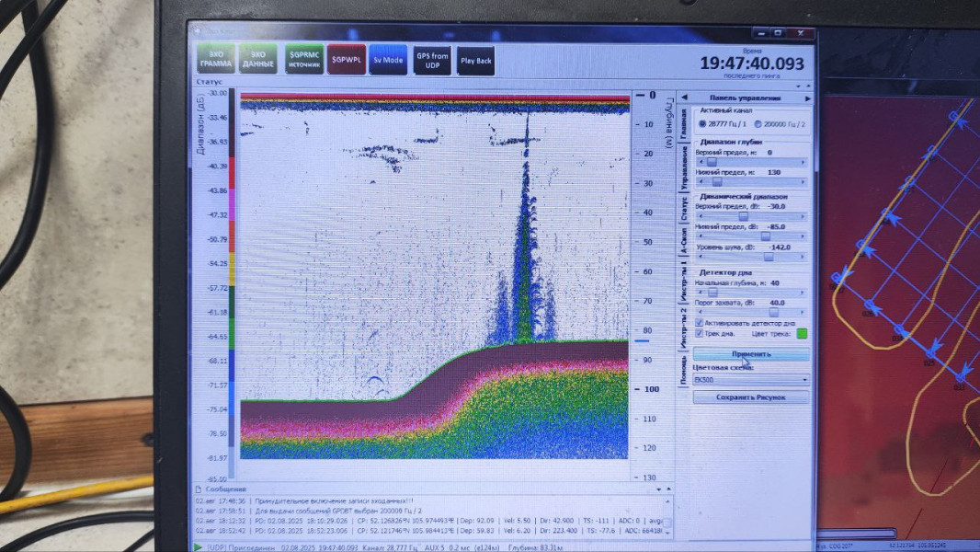Click the ЭХО ГРАММА toolbar button
The width and height of the screenshot is (980, 552).
(x=216, y=59)
